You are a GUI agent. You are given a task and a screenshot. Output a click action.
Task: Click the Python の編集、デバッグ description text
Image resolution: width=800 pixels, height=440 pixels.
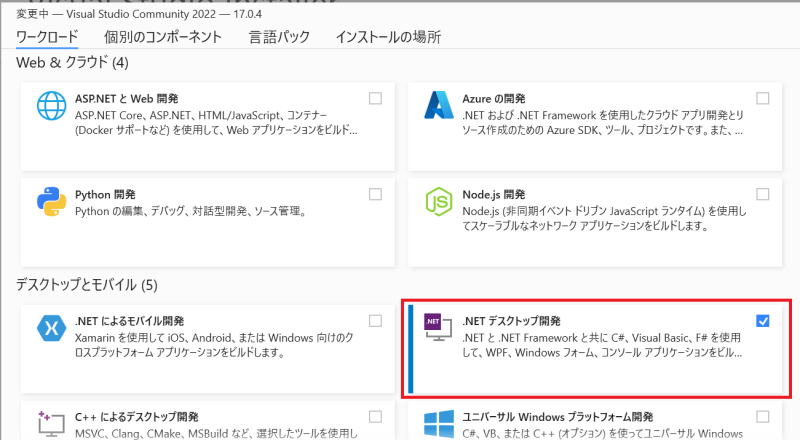(x=191, y=211)
